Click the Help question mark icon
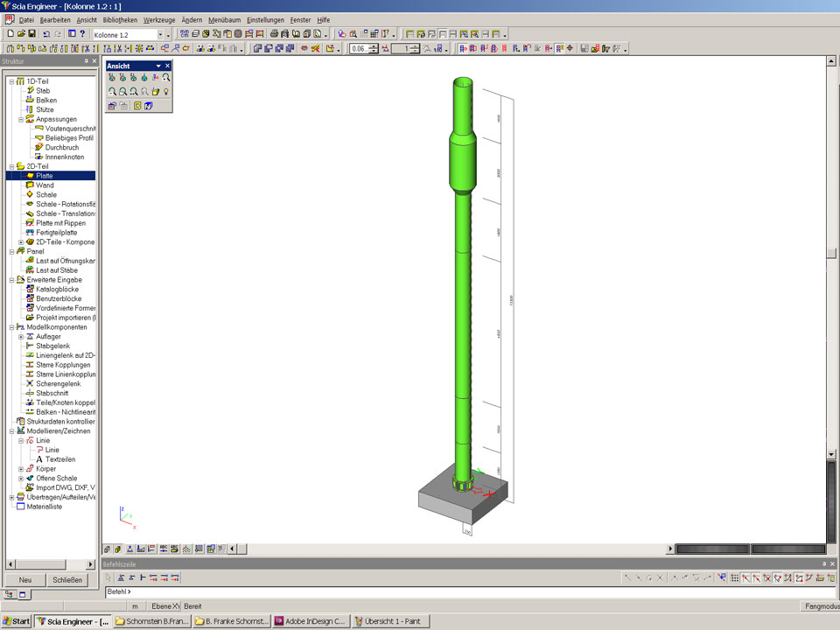 tap(83, 34)
